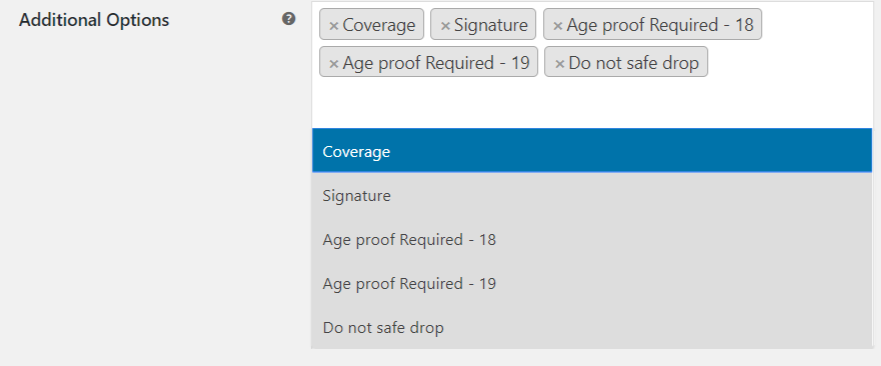Click the Age proof Required - 18 chip label
The width and height of the screenshot is (881, 366).
pos(660,25)
